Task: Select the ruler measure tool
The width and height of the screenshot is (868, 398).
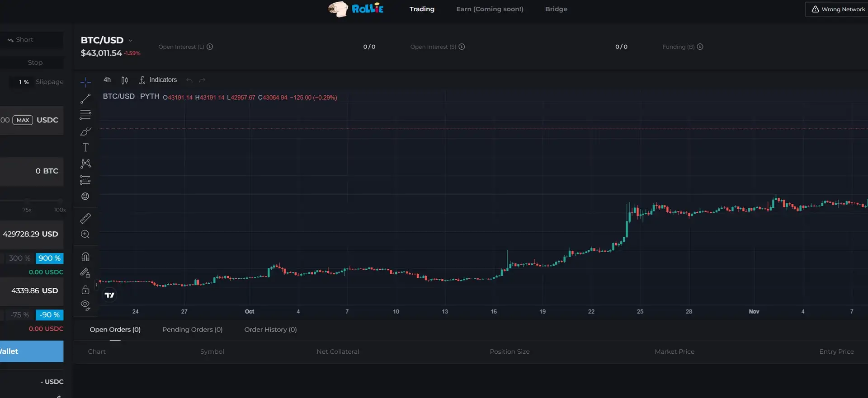Action: (85, 218)
